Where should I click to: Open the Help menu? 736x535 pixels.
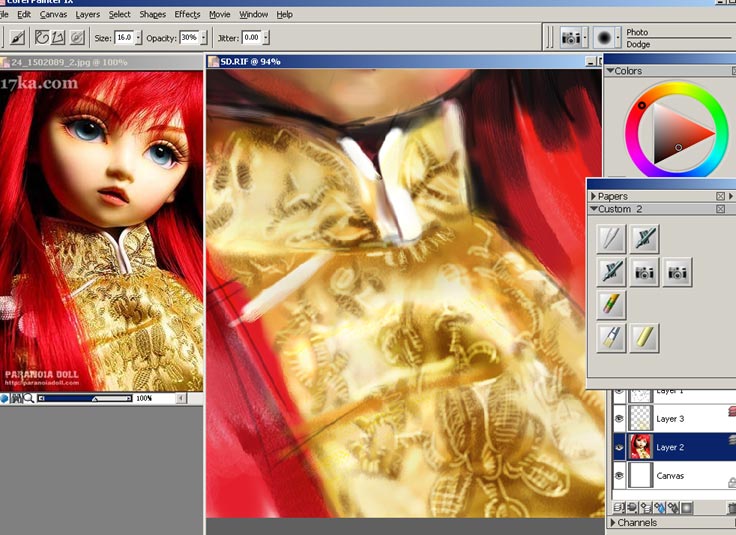pos(284,15)
